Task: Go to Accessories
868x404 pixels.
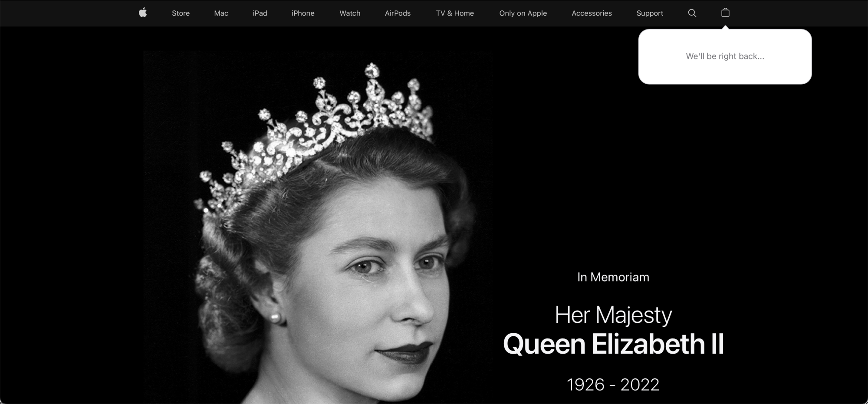Action: (x=592, y=13)
